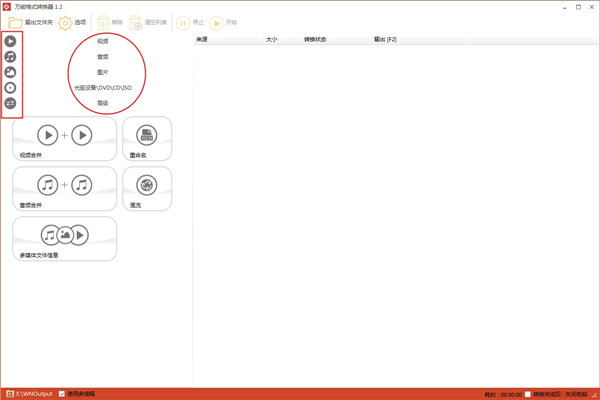Click the Stop pause-circle button
This screenshot has width=600, height=400.
(x=183, y=23)
